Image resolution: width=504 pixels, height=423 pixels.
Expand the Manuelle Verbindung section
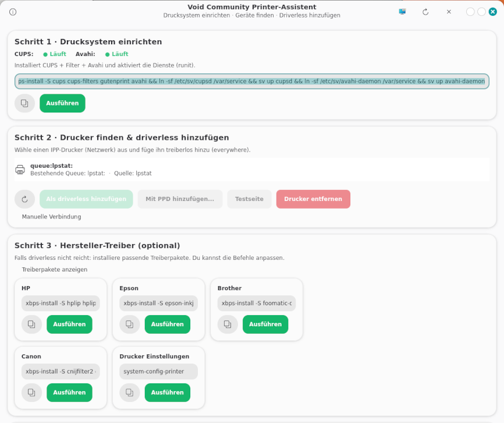tap(51, 217)
